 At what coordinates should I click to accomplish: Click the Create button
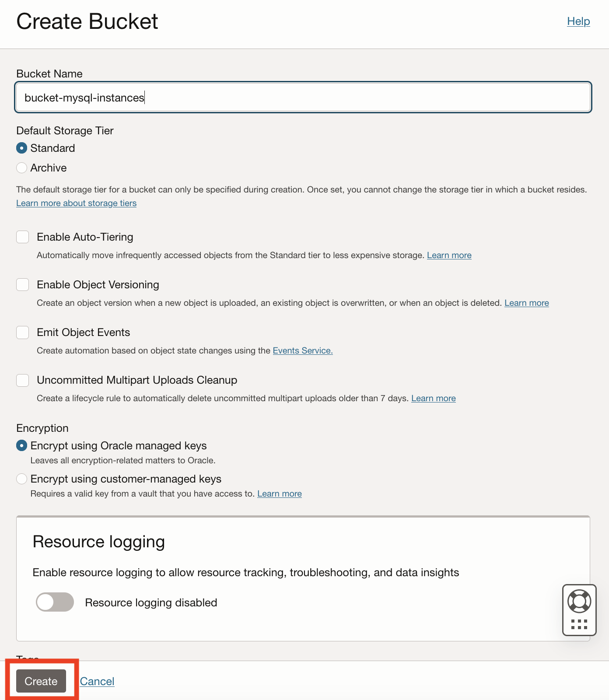(x=41, y=681)
